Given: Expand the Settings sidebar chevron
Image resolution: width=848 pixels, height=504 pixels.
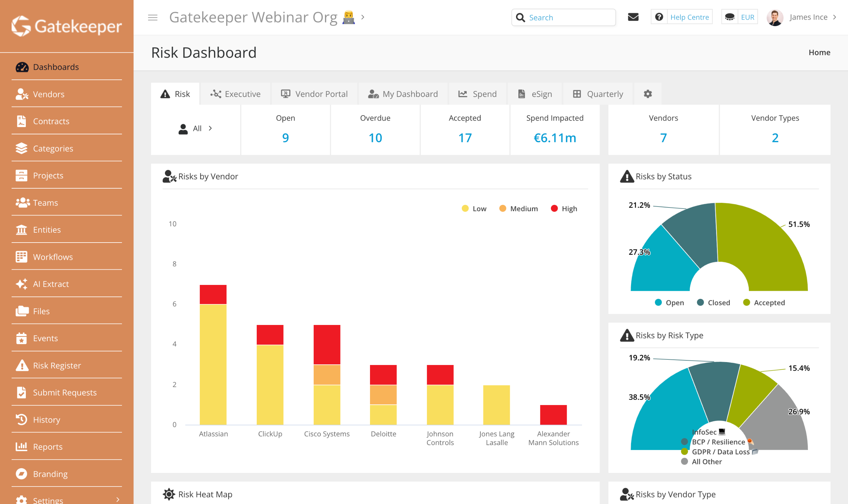Looking at the screenshot, I should [118, 499].
